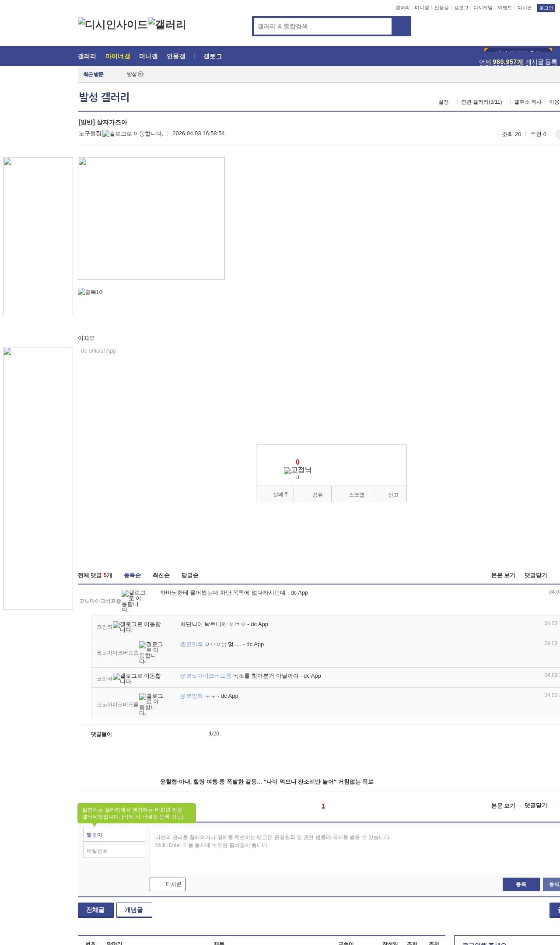Screen dimensions: 560x945
Task: Click the 고정닉 icon in the recommend box
Action: pos(297,470)
